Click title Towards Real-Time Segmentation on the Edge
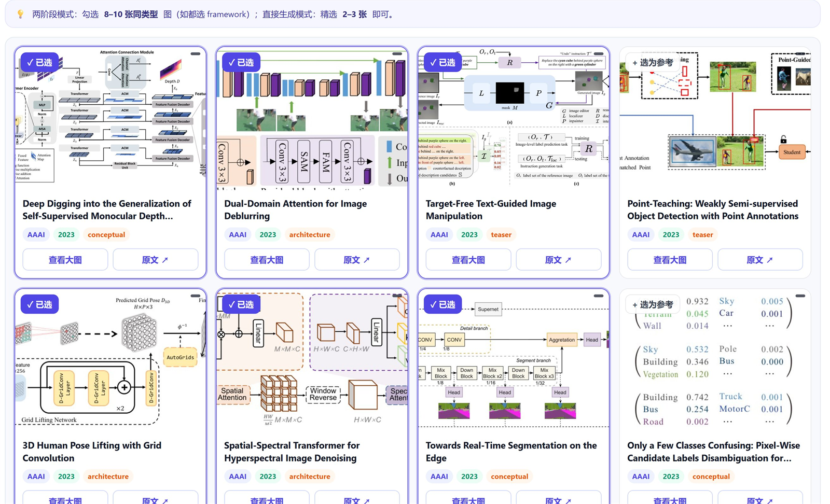This screenshot has width=830, height=504. coord(511,452)
